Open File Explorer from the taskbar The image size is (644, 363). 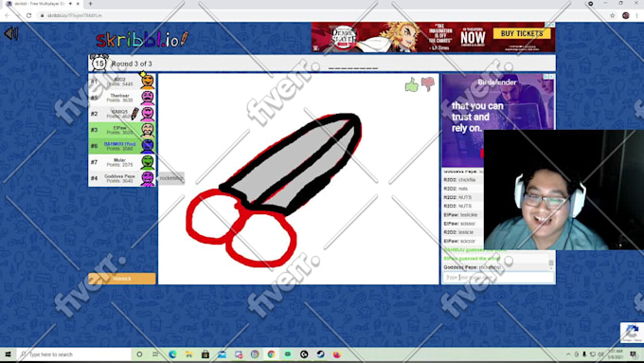[188, 354]
